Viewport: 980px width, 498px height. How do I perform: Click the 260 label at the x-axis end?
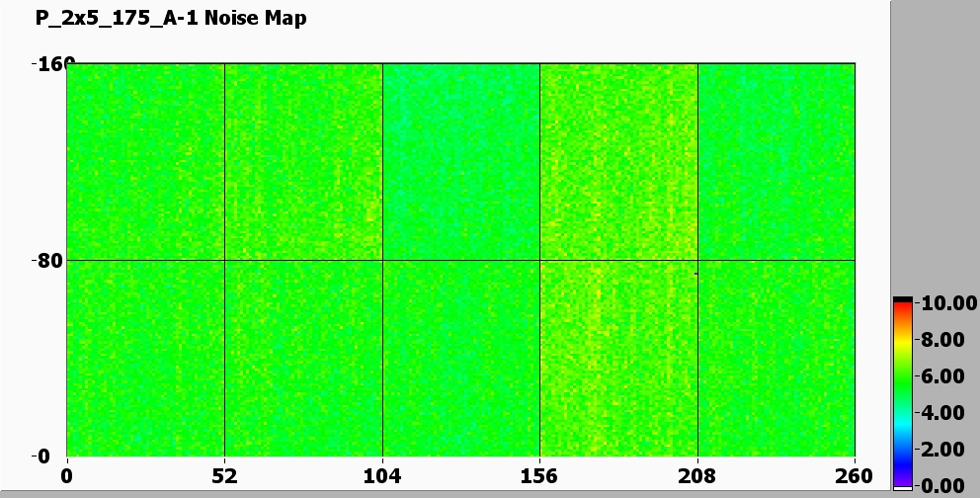coord(855,476)
